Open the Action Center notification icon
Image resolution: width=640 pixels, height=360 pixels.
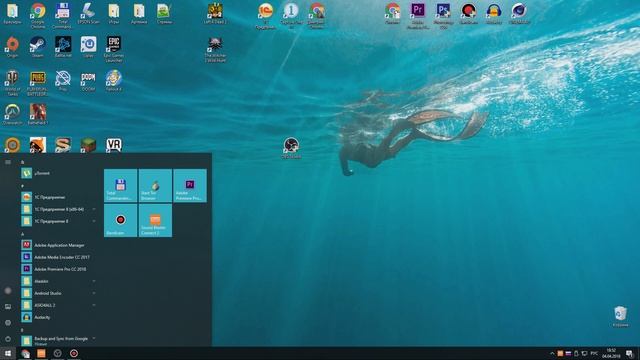(630, 353)
